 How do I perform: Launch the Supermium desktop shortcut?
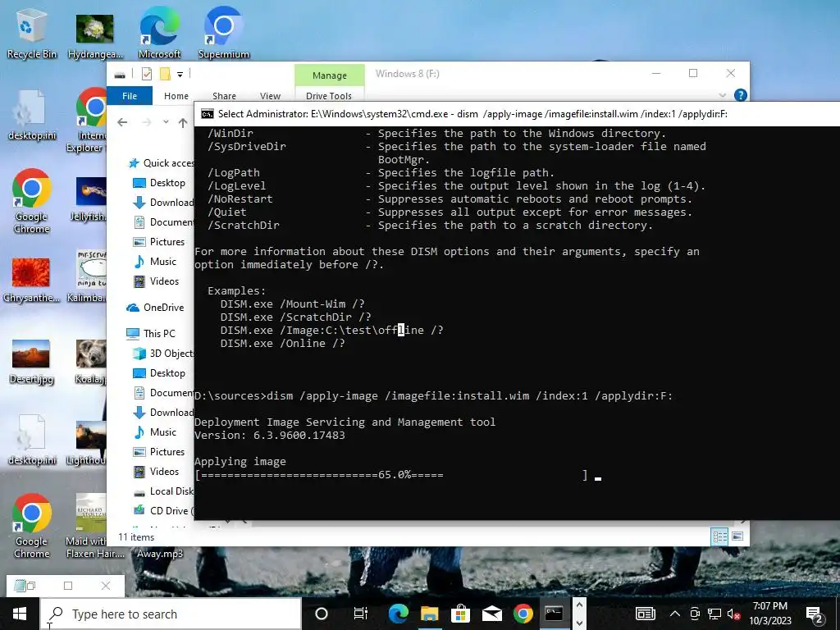[x=223, y=33]
